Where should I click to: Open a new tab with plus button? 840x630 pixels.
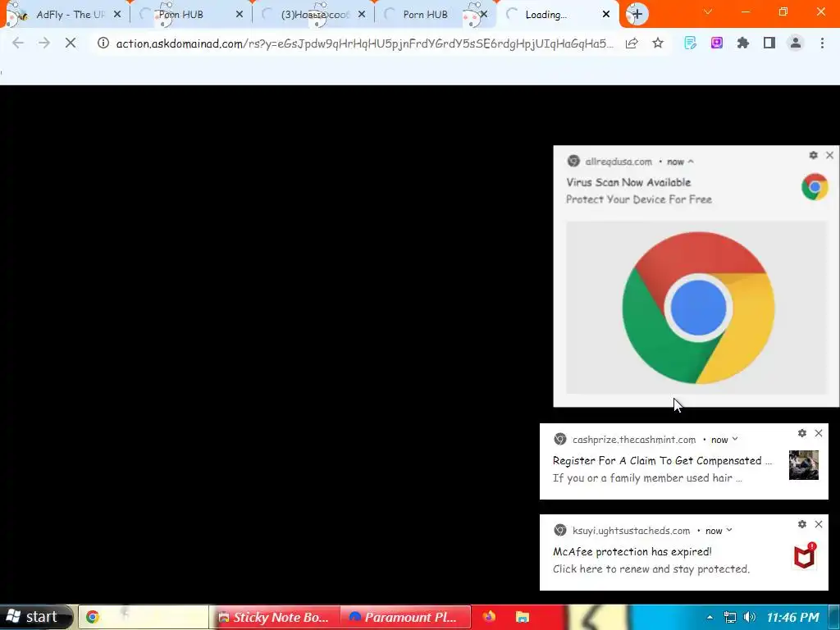coord(637,15)
